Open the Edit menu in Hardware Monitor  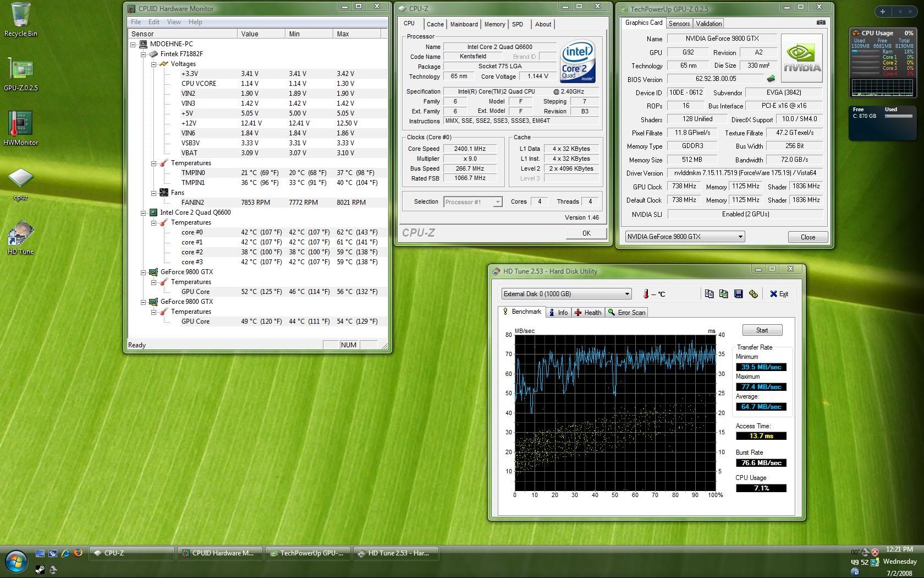(x=154, y=22)
